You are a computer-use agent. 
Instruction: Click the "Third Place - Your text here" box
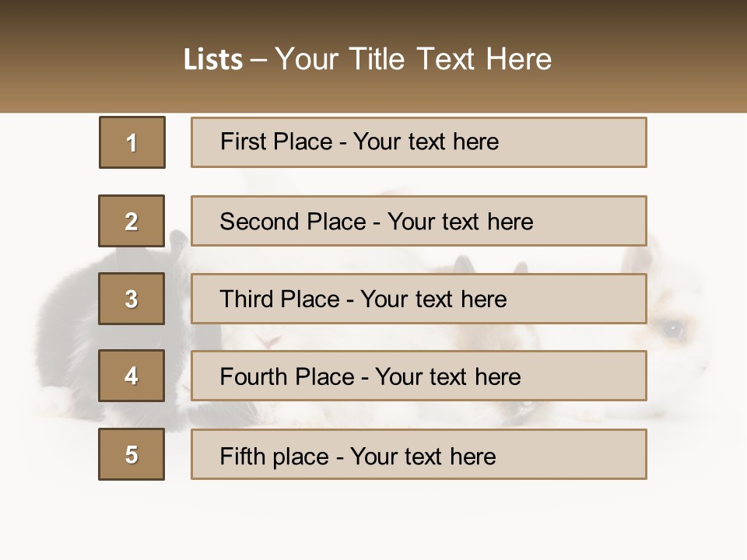[419, 299]
